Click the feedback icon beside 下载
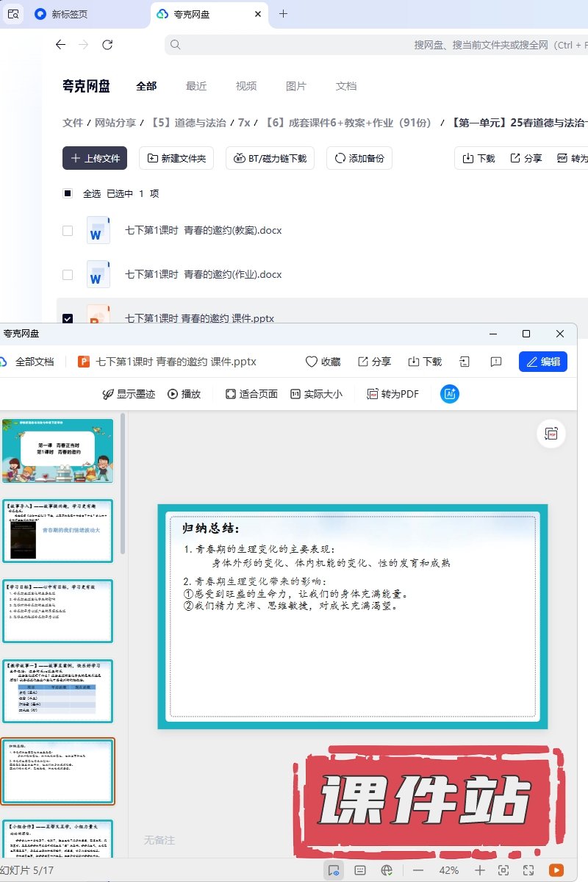588x882 pixels. pyautogui.click(x=495, y=362)
